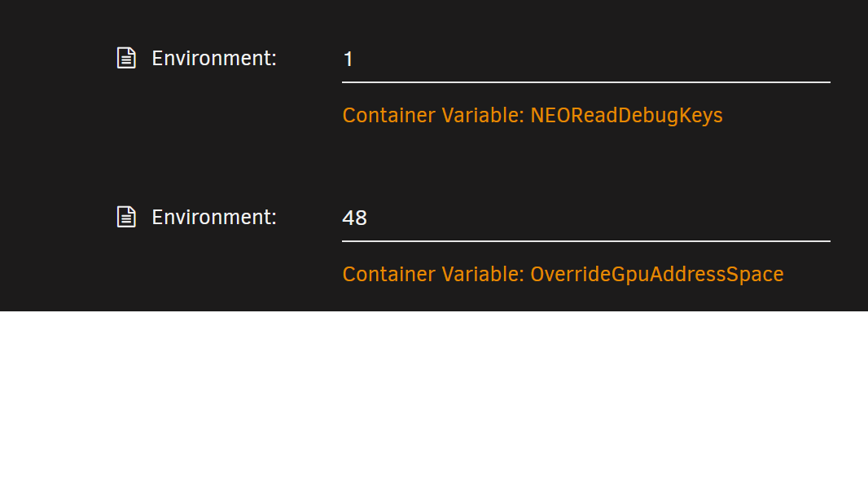Place cursor at right end of OverrideGpuAddressSpace field
Screen dimensions: 868x498
pyautogui.click(x=822, y=218)
